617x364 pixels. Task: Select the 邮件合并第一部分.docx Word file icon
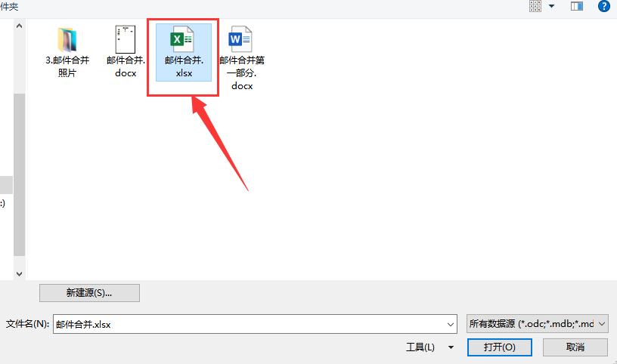[240, 39]
